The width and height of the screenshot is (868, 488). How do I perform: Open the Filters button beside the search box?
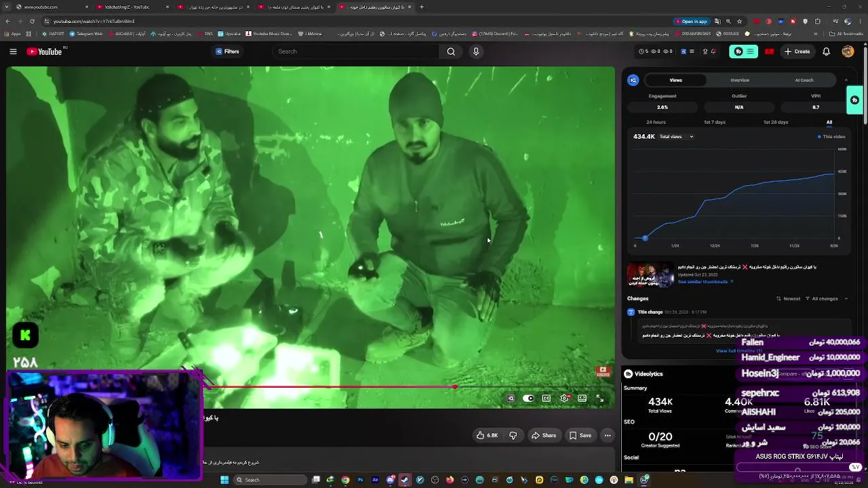tap(227, 52)
